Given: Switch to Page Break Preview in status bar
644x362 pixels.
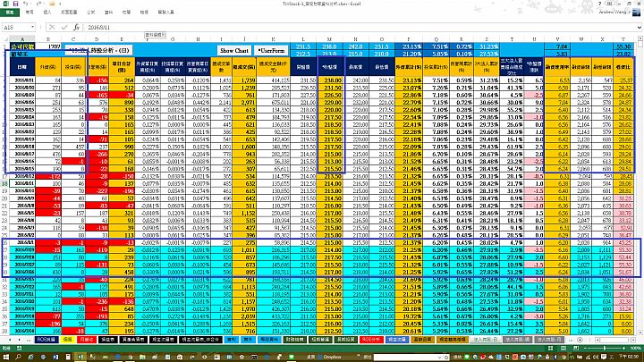Looking at the screenshot, I should click(x=575, y=348).
